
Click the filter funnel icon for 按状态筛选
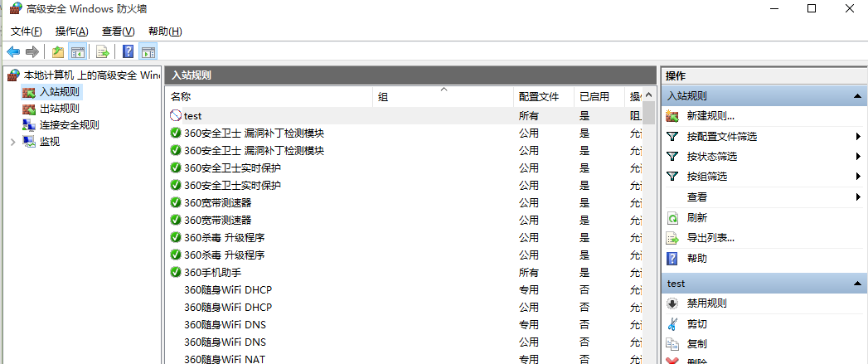pyautogui.click(x=672, y=157)
